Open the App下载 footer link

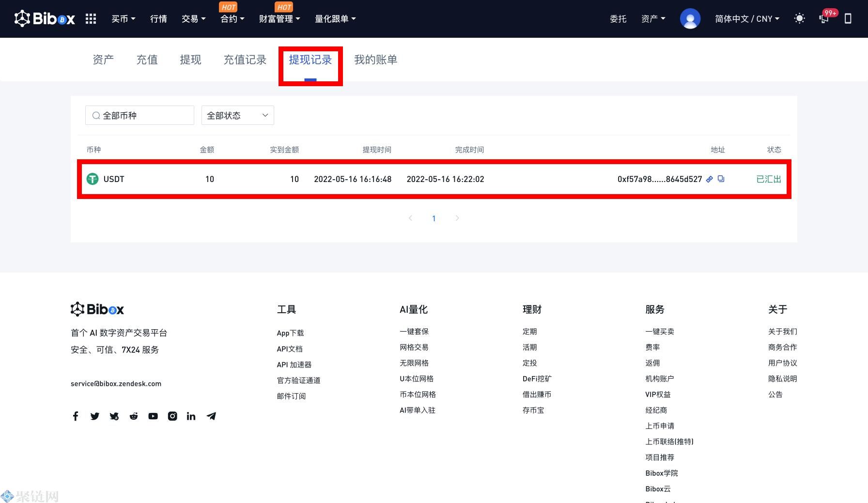pos(290,333)
